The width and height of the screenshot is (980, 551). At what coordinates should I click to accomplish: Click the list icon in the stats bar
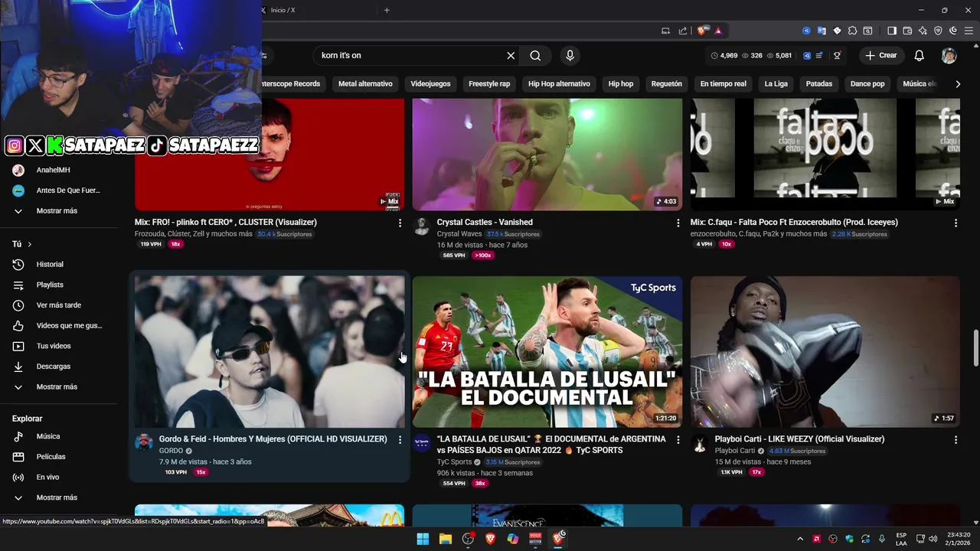(819, 55)
